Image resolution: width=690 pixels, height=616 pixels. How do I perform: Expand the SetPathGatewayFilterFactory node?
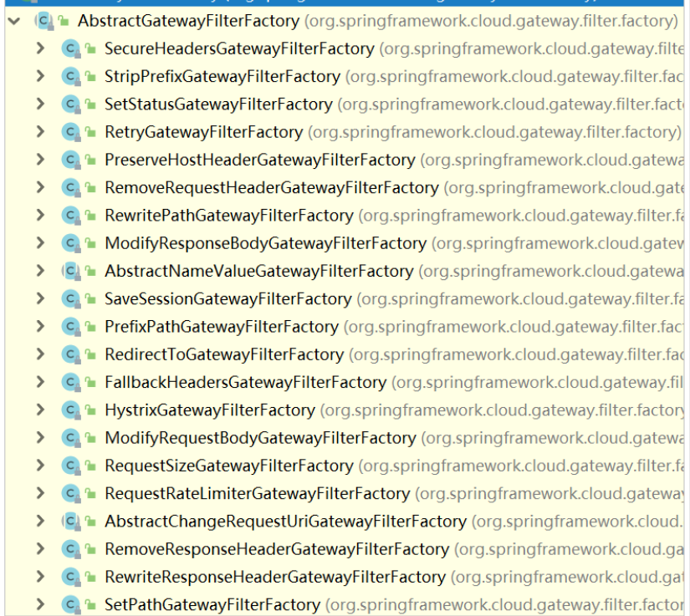click(40, 604)
